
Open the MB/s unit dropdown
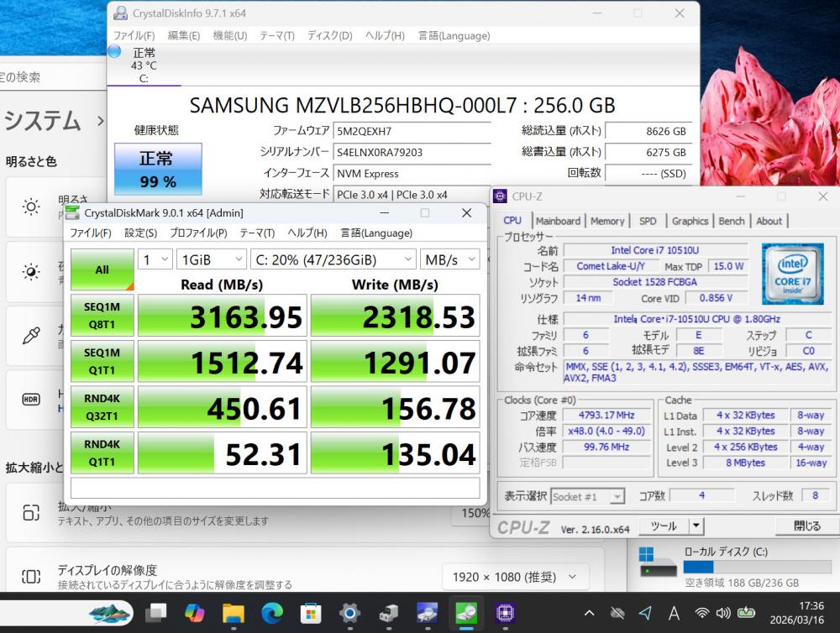pyautogui.click(x=450, y=259)
